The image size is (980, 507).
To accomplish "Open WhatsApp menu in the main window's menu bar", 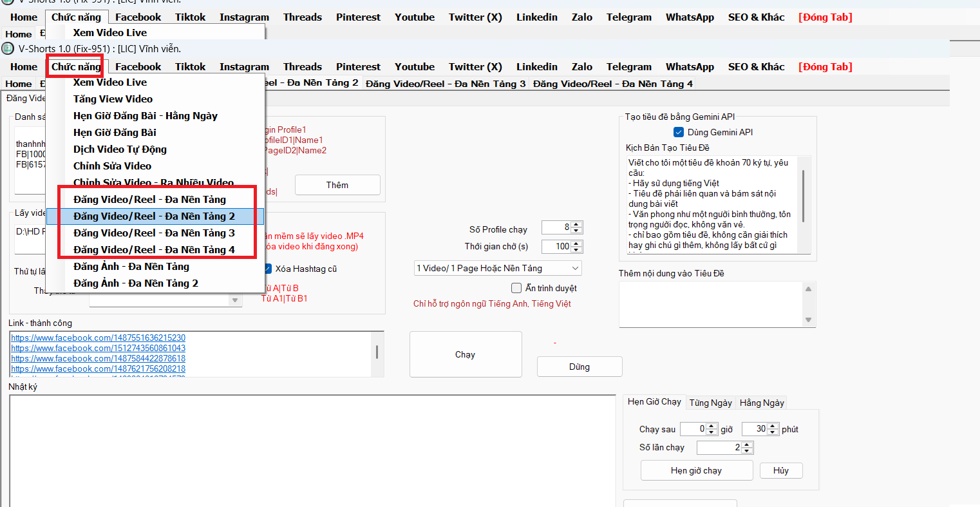I will [690, 67].
